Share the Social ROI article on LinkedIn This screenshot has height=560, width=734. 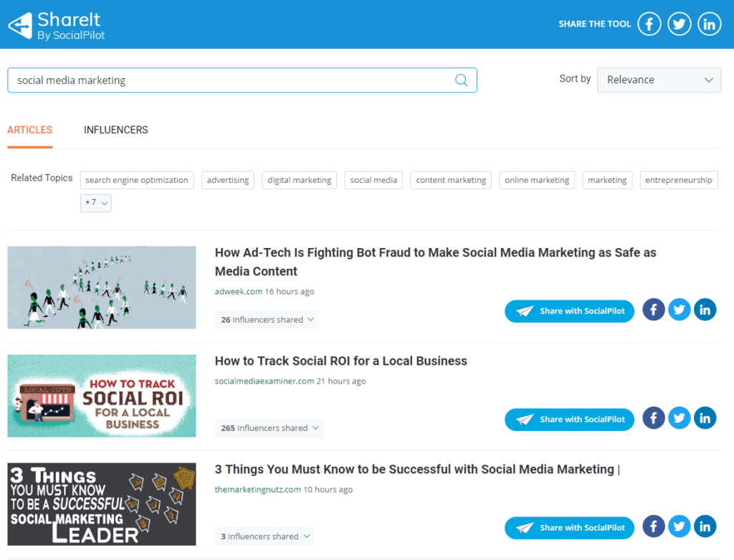pyautogui.click(x=705, y=417)
